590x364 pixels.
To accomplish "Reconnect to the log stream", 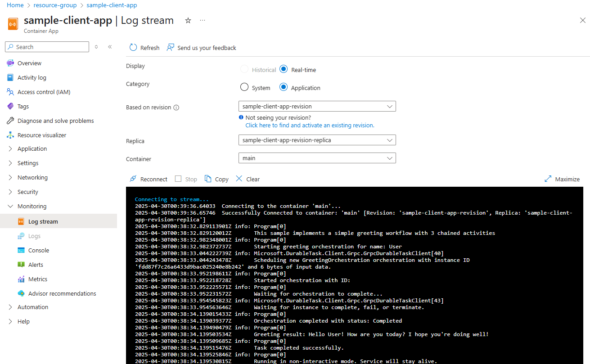I will coord(148,179).
